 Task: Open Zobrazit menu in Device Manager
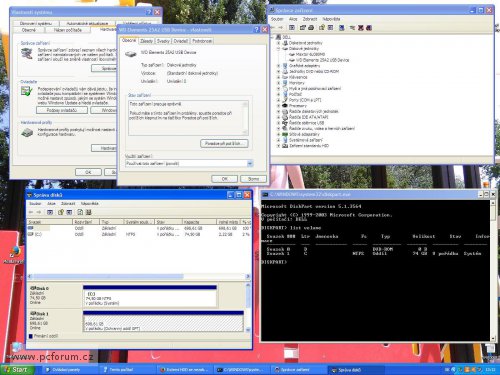[310, 19]
